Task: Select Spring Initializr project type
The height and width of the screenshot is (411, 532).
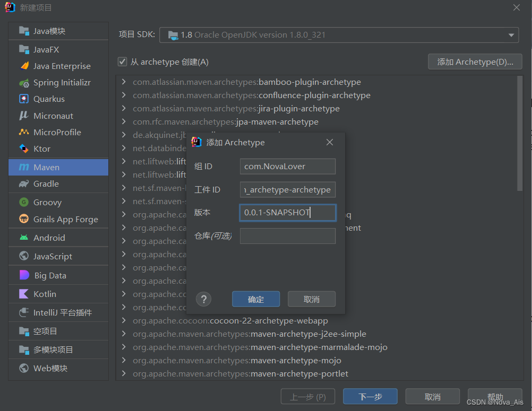Action: click(58, 83)
